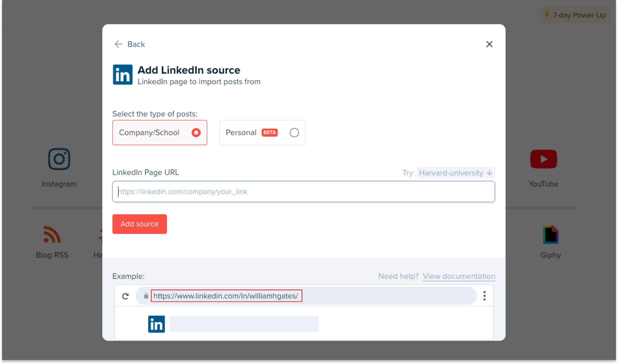The image size is (618, 364).
Task: Select the Instagram source icon
Action: 59,159
